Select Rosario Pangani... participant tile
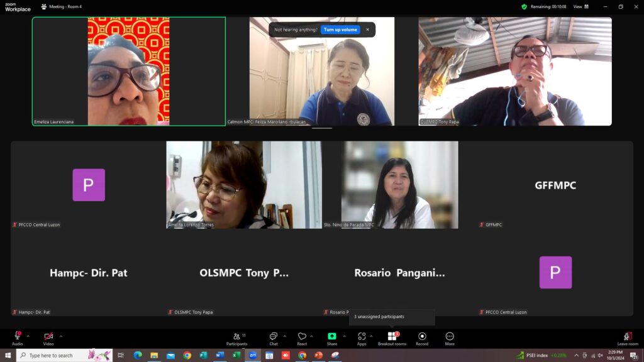Screen dimensions: 644x362 [x=399, y=273]
